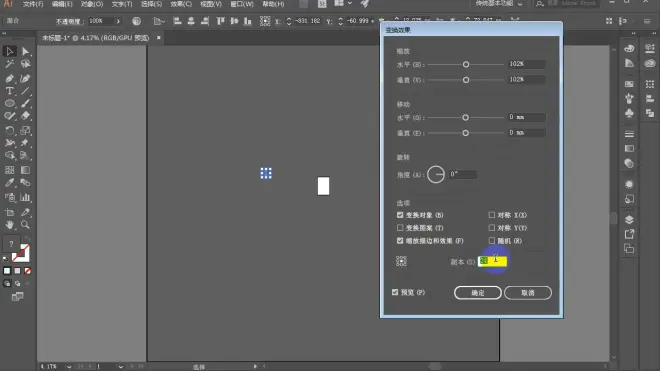
Task: Select the Hand tool
Action: click(9, 225)
